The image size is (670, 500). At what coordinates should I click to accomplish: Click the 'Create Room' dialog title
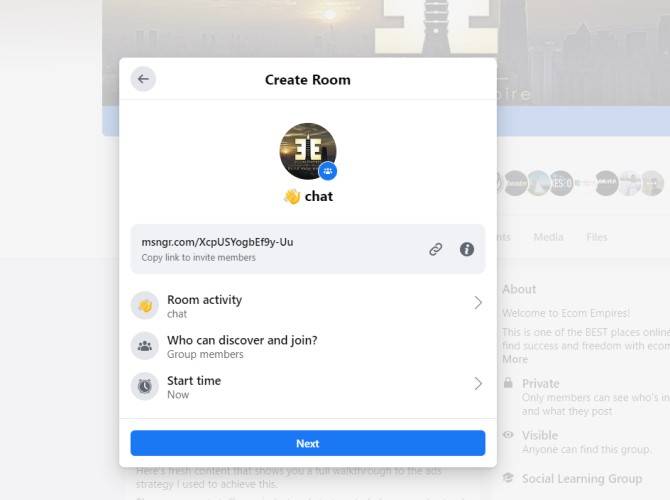click(x=308, y=80)
